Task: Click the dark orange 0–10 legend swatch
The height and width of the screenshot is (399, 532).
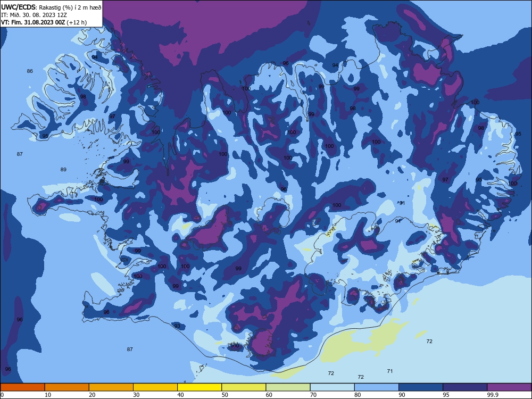Action: (x=22, y=387)
